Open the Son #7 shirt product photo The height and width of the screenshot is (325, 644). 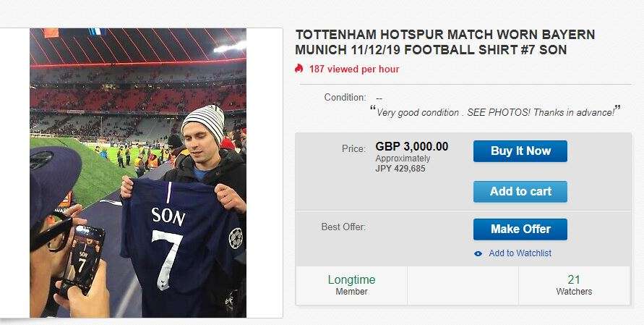137,172
